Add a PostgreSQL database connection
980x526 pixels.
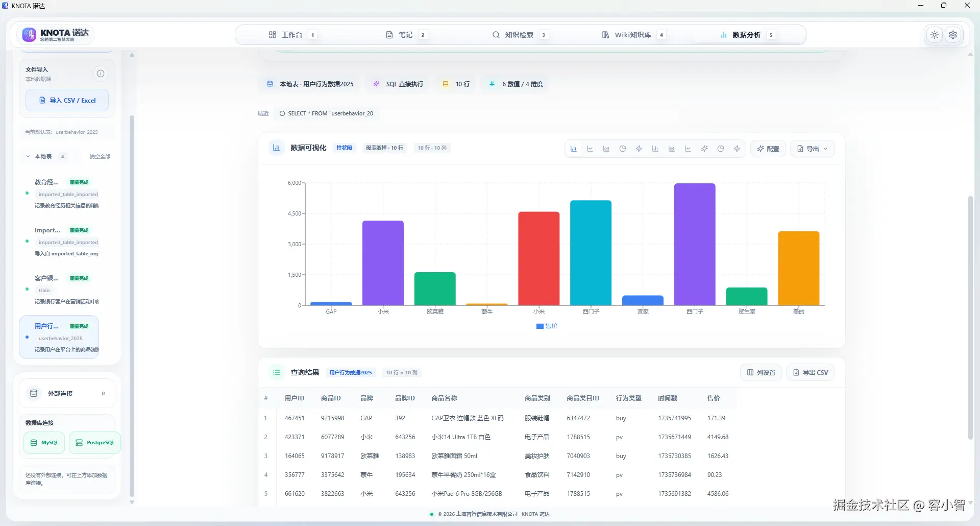(95, 443)
